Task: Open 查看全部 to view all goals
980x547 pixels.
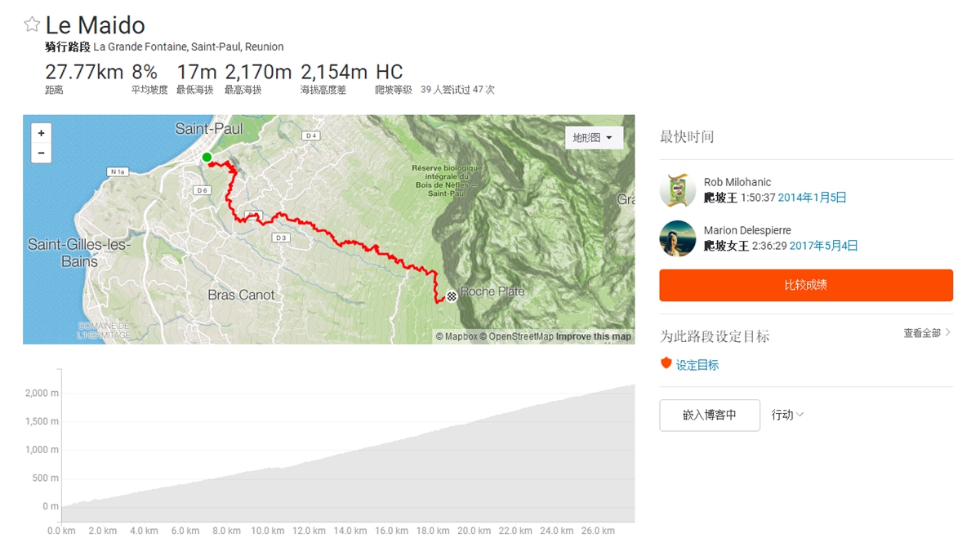Action: point(927,333)
